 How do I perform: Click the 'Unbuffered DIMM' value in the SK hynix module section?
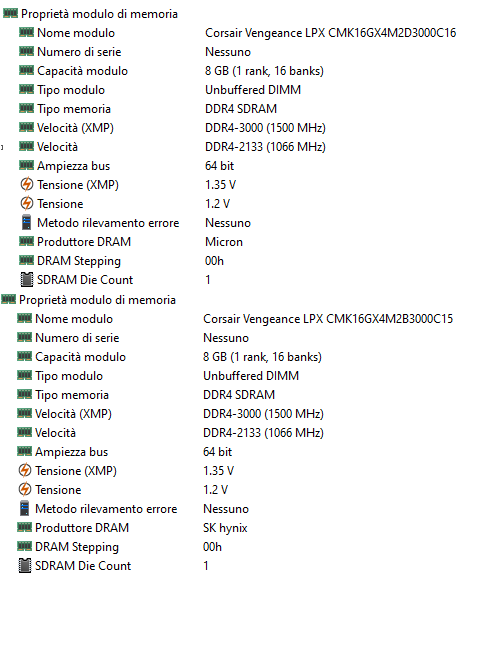(x=251, y=376)
